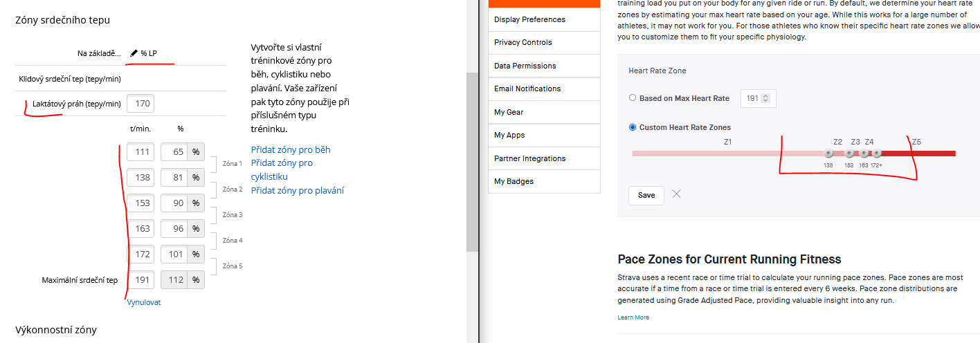
Task: Click the Learn More link
Action: [x=633, y=317]
